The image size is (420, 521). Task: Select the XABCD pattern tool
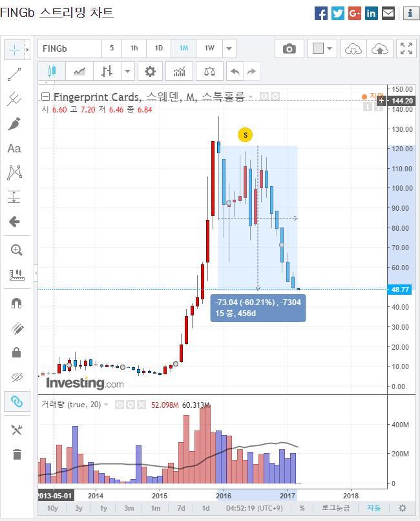pyautogui.click(x=14, y=173)
